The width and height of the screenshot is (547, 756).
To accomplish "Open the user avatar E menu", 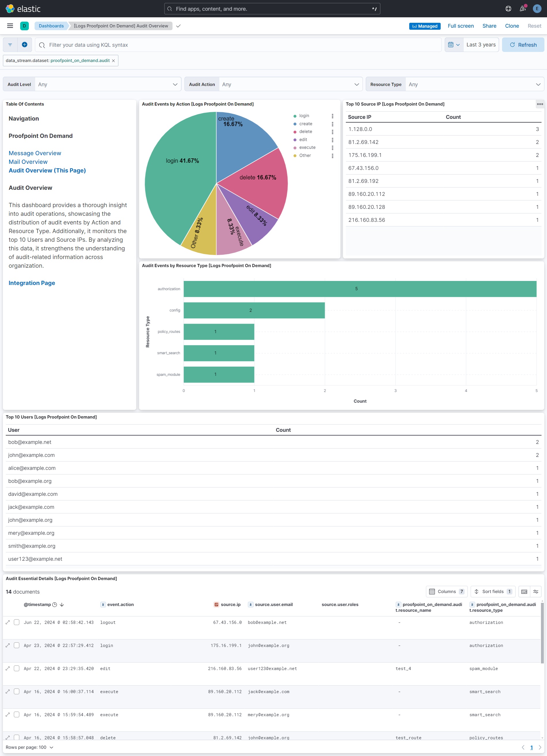I will click(537, 9).
